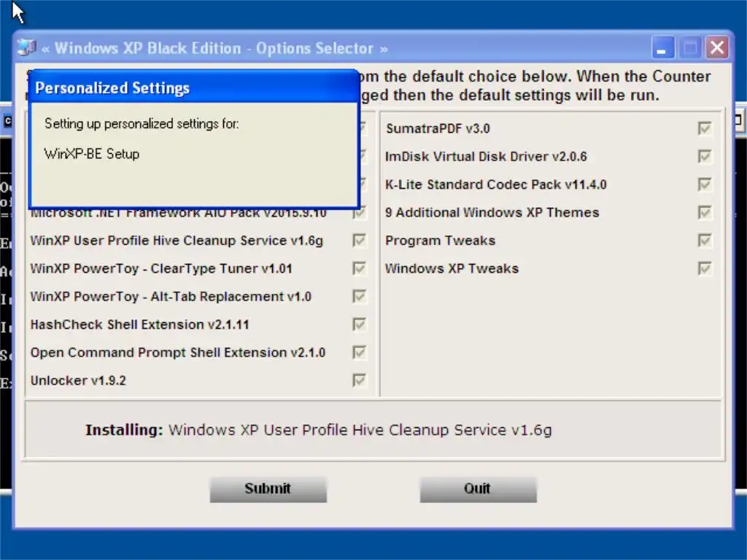This screenshot has width=747, height=560.
Task: Toggle ImDisk Virtual Disk Driver checkbox
Action: point(705,156)
